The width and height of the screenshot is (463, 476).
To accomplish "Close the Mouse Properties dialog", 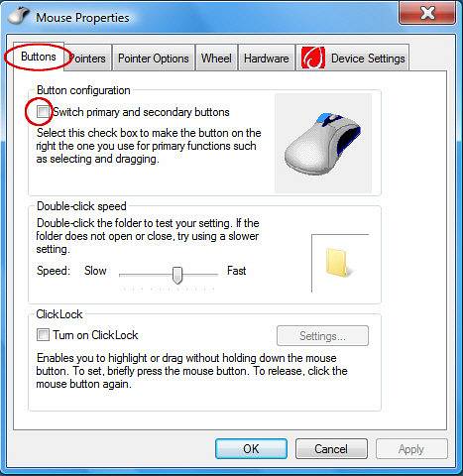I will 427,13.
